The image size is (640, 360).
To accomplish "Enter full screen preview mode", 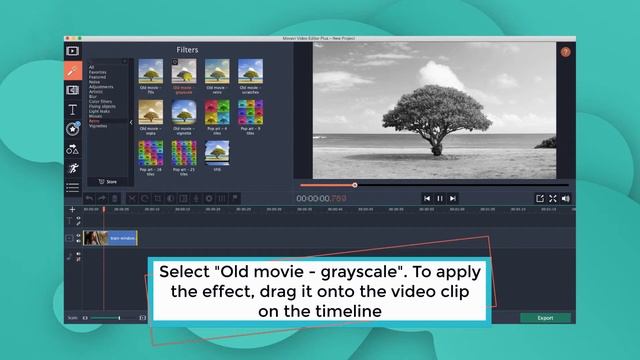I will tap(553, 198).
